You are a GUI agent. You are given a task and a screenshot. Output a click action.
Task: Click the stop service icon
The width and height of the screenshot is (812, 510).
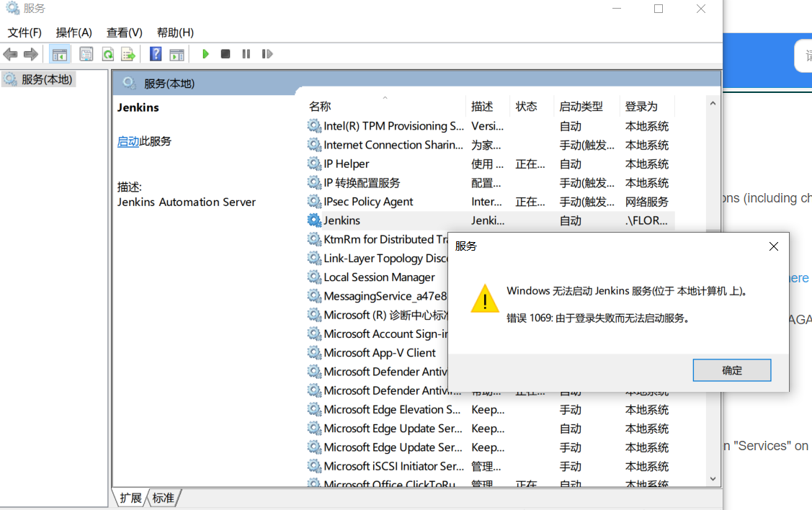click(x=225, y=54)
